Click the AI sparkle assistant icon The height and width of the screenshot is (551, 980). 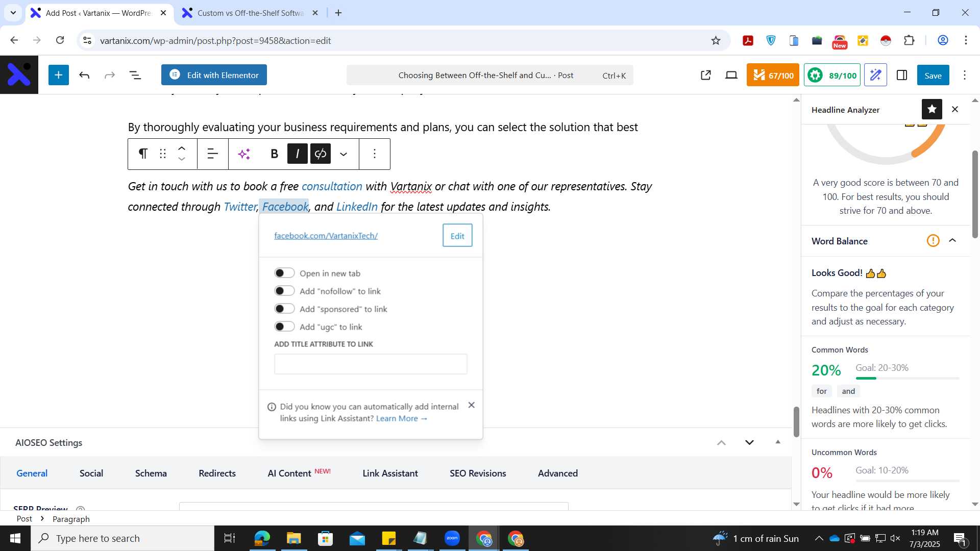tap(244, 154)
